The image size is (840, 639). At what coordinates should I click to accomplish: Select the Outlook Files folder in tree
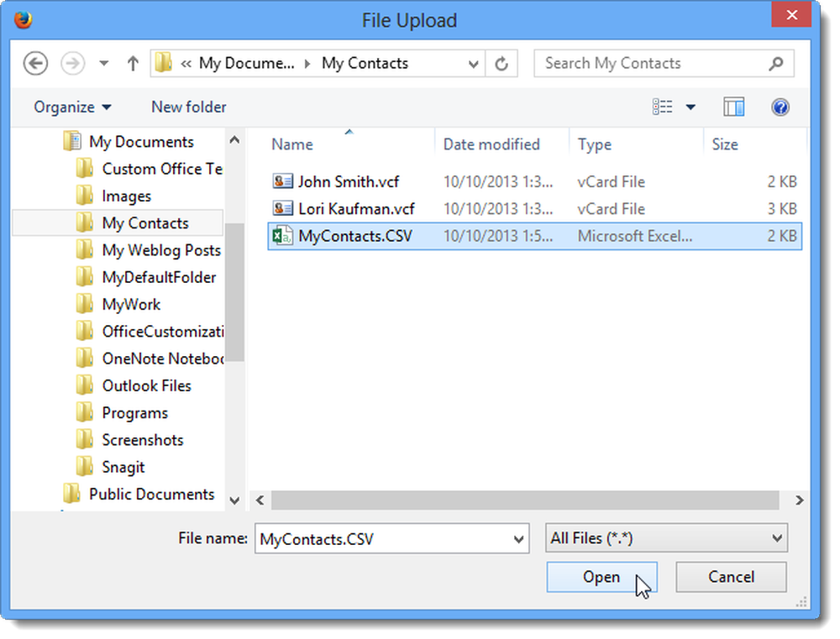pos(146,385)
